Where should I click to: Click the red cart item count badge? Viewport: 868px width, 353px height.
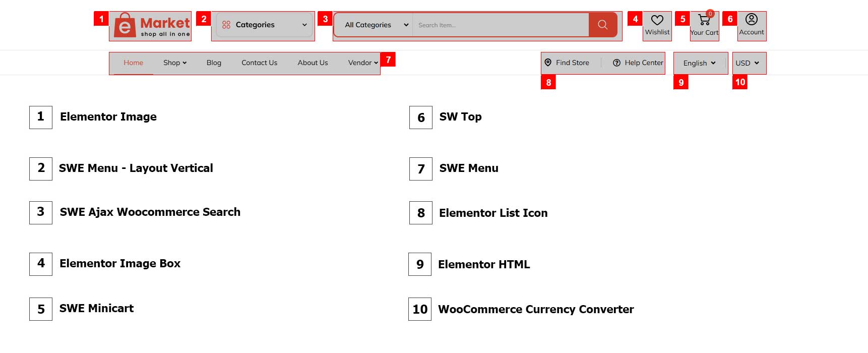click(x=710, y=14)
